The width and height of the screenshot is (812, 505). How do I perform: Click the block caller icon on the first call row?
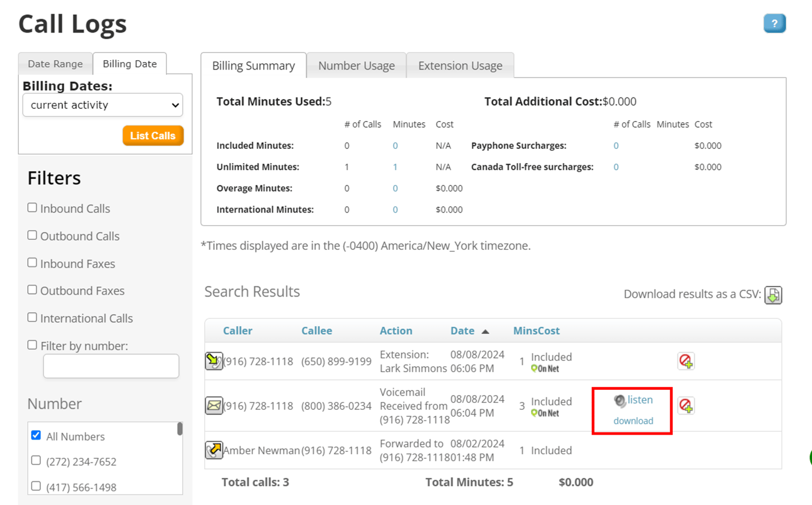[x=686, y=361]
